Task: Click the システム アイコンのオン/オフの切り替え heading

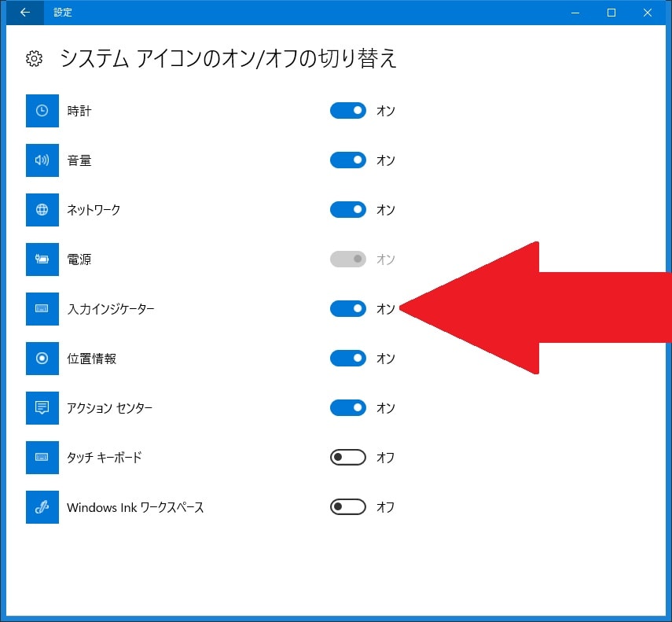Action: (x=228, y=58)
